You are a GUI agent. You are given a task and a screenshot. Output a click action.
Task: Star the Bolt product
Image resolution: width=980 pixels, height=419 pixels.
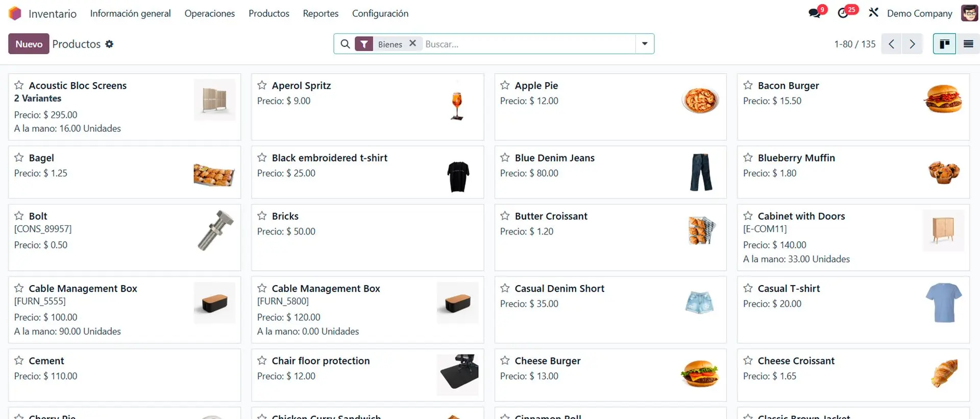[x=19, y=216]
